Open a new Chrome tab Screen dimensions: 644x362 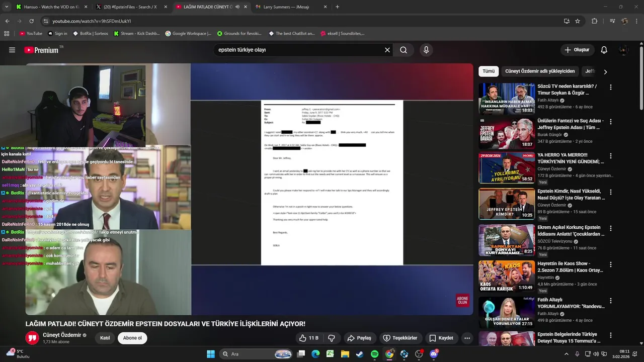(x=337, y=7)
